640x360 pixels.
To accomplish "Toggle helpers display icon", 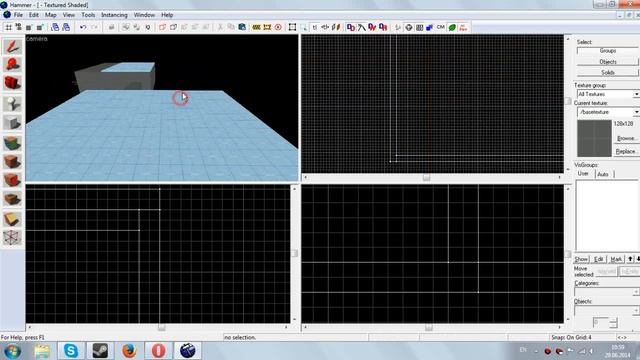I will [x=409, y=27].
